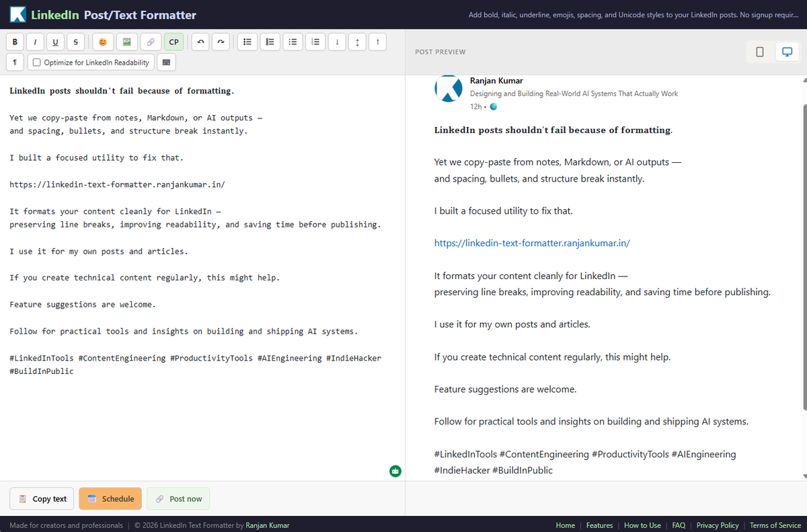Apply italic formatting
The image size is (807, 532).
[x=34, y=42]
